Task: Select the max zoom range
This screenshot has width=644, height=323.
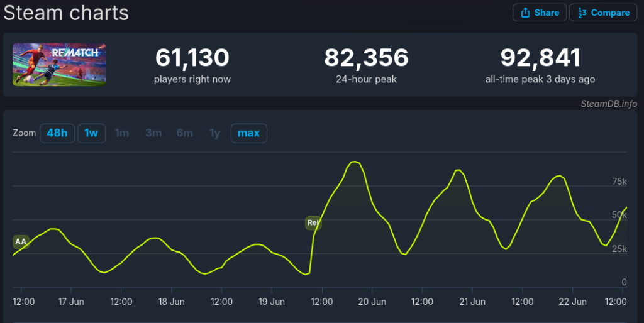Action: point(248,133)
